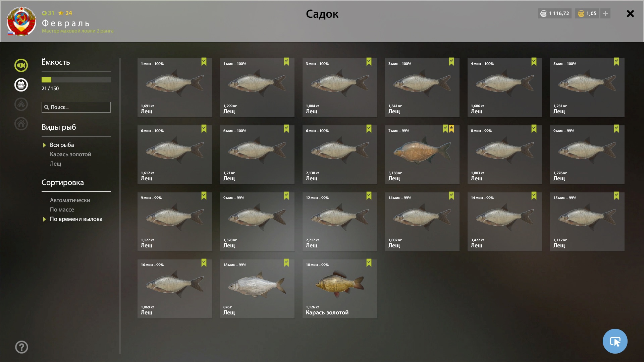Click the capacity progress bar

click(x=76, y=80)
